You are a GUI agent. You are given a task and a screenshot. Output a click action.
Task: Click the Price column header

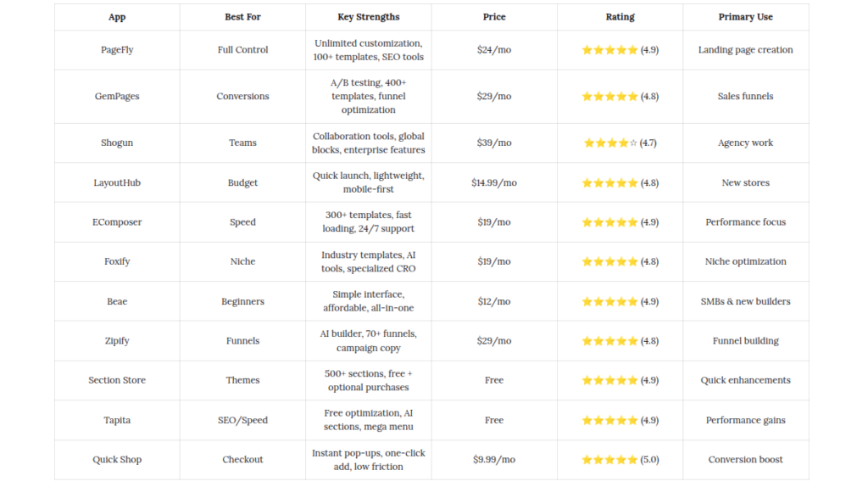pyautogui.click(x=494, y=17)
